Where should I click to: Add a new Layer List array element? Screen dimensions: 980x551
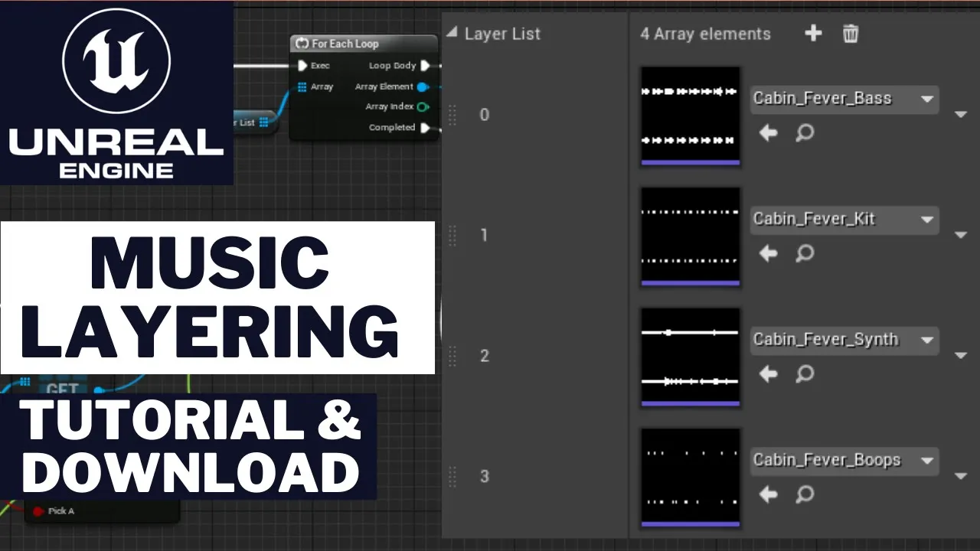point(813,33)
